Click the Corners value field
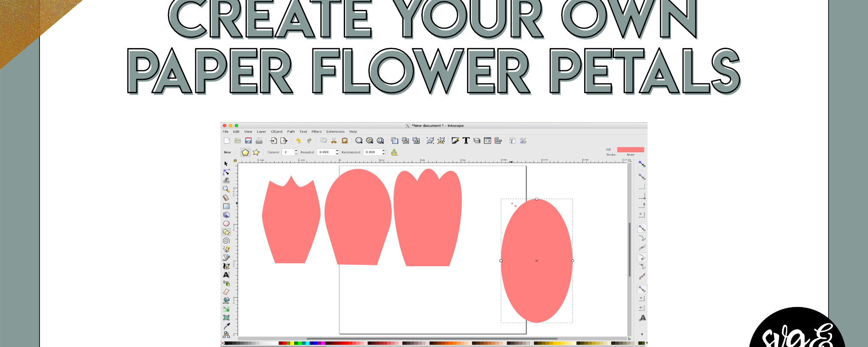The height and width of the screenshot is (347, 868). pyautogui.click(x=288, y=152)
